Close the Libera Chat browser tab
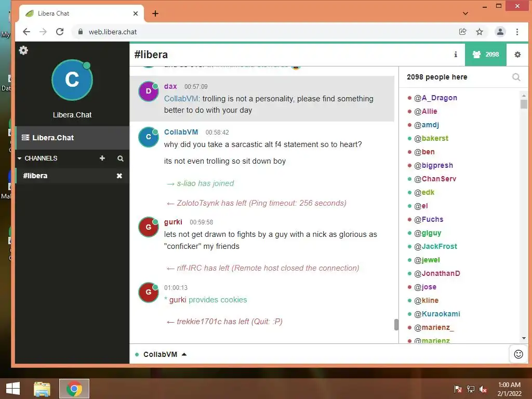The height and width of the screenshot is (399, 532). [x=136, y=14]
